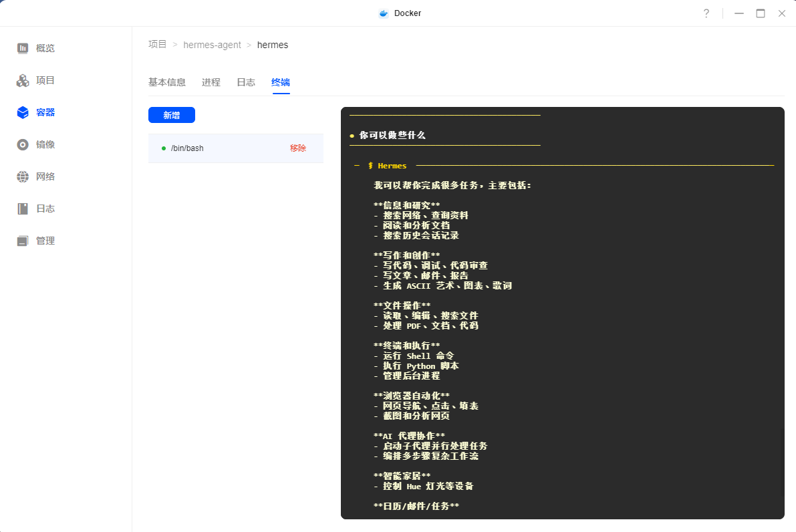
Task: Click the 运行 Shell 命令 line
Action: [x=418, y=356]
